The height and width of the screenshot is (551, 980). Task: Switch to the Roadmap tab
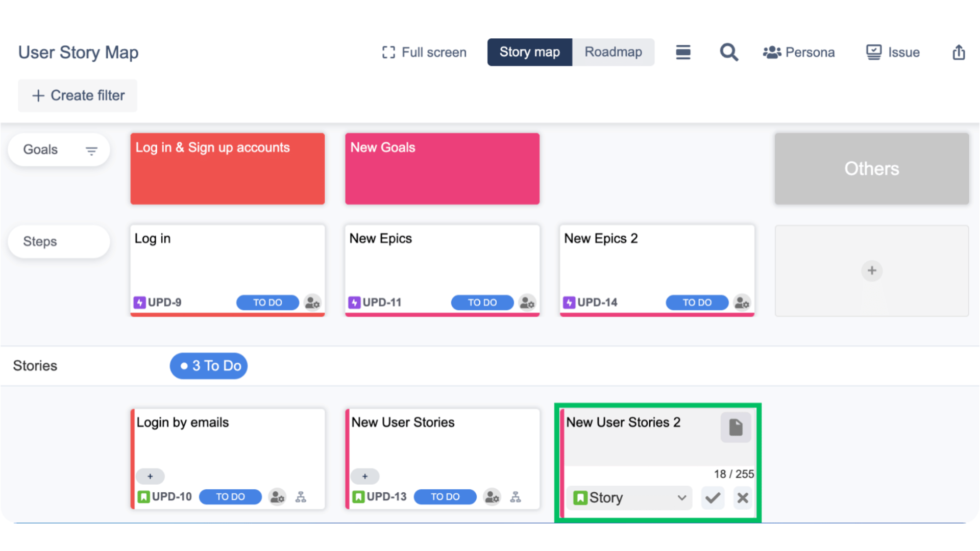coord(613,52)
